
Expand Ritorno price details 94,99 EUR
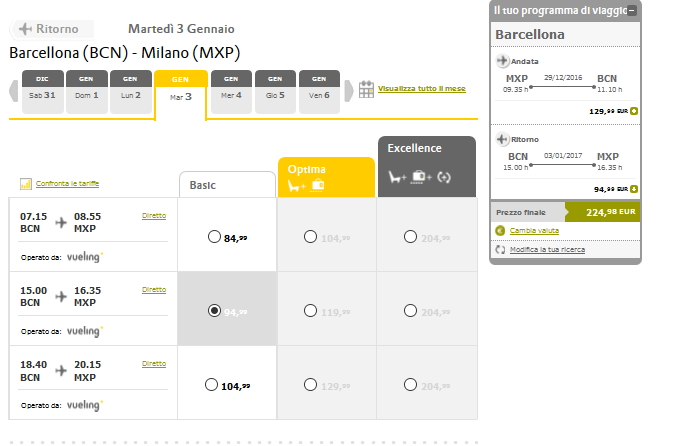click(x=634, y=188)
